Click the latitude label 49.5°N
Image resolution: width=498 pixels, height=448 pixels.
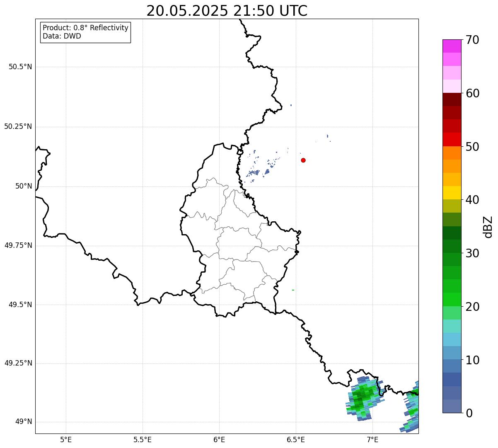click(x=20, y=305)
